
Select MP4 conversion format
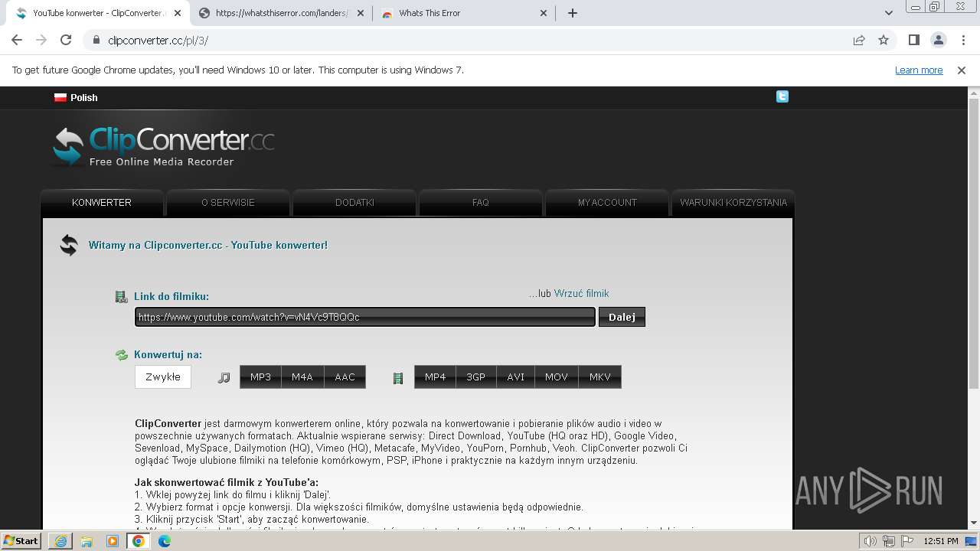pyautogui.click(x=435, y=377)
